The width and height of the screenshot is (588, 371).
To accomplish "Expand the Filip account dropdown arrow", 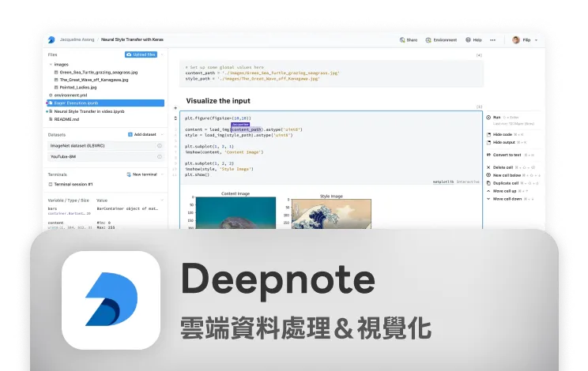I will [x=537, y=40].
